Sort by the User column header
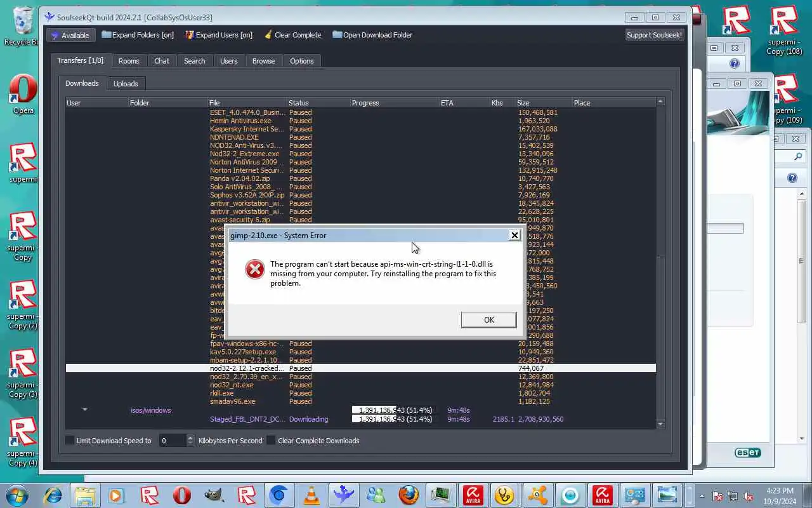Image resolution: width=812 pixels, height=508 pixels. [97, 103]
